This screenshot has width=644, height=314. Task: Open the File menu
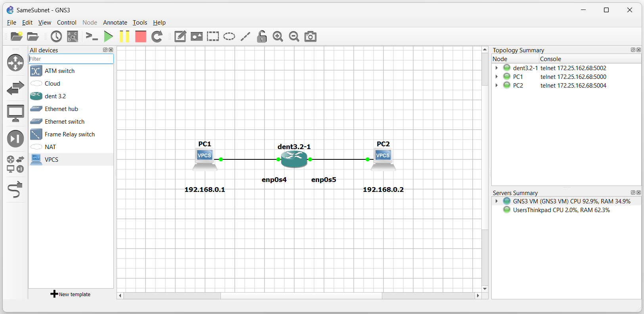[11, 23]
